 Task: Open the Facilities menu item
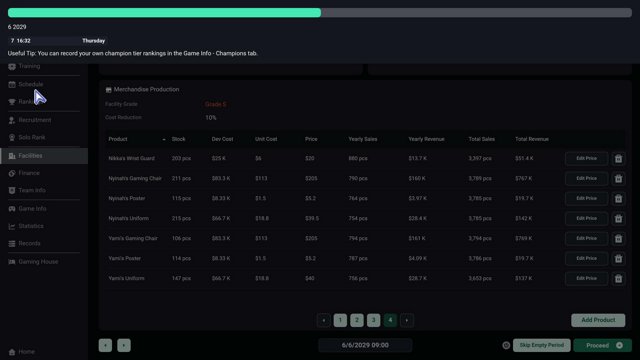(44, 156)
